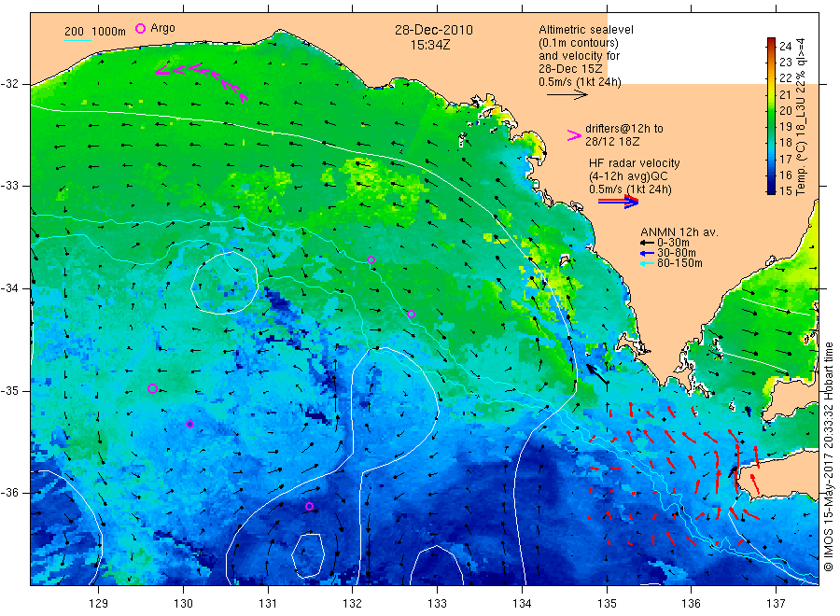Click the '-36' latitude axis label
Screen dimensions: 840x616
point(9,492)
